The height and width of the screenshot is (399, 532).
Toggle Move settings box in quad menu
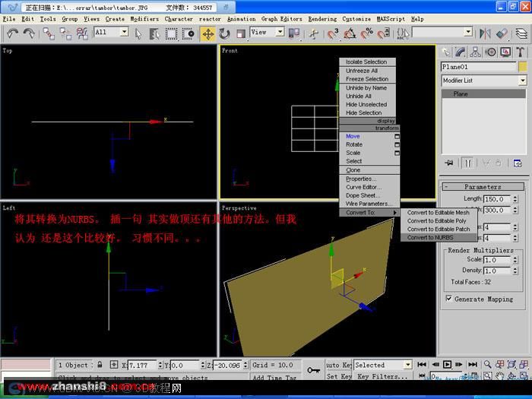[397, 136]
